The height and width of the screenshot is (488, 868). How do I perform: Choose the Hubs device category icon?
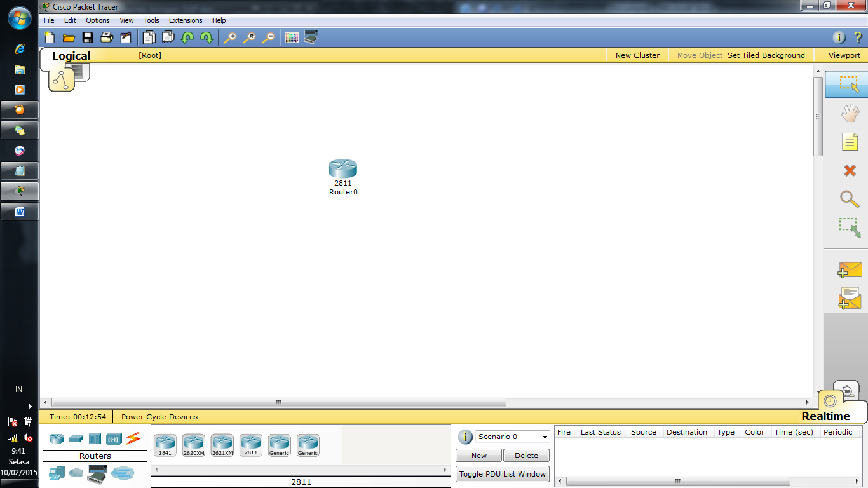(95, 438)
